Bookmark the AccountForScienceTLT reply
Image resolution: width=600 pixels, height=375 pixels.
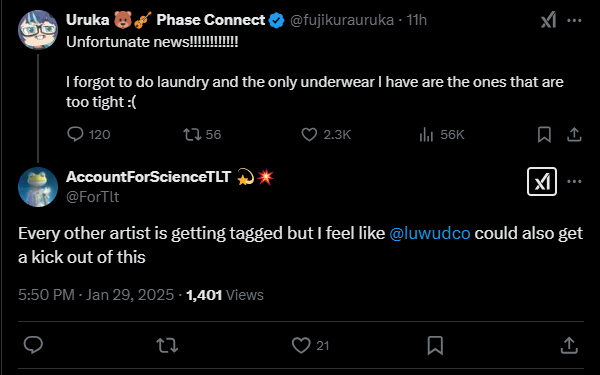click(435, 345)
